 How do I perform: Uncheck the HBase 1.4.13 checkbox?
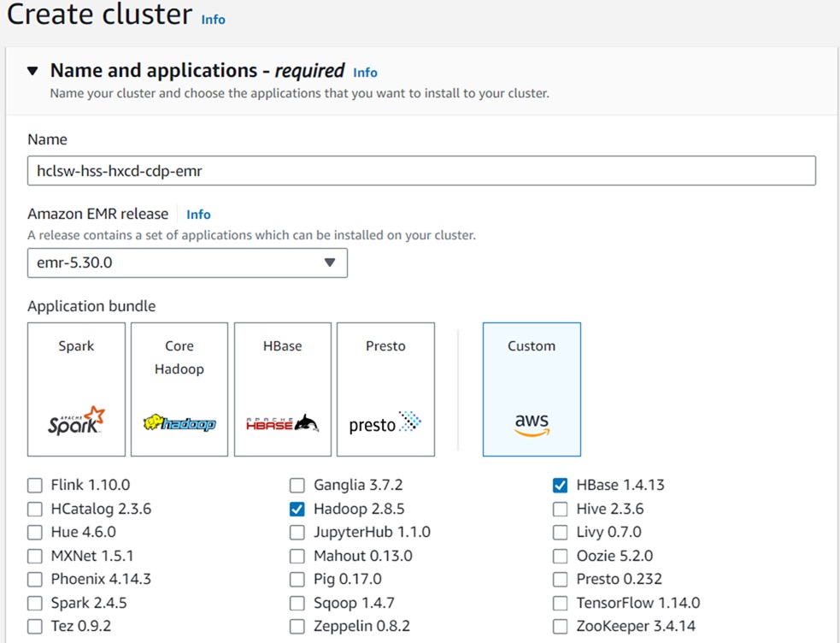[x=560, y=486]
